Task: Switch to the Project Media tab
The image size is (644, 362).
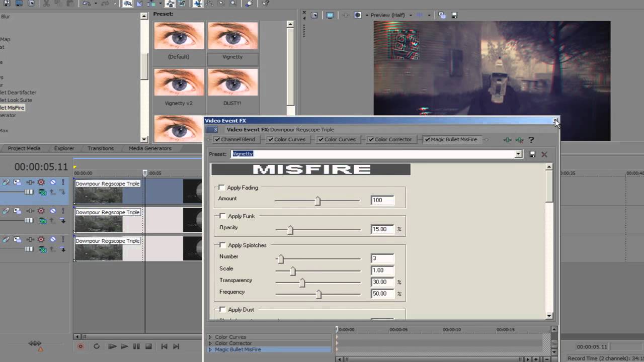Action: coord(24,148)
